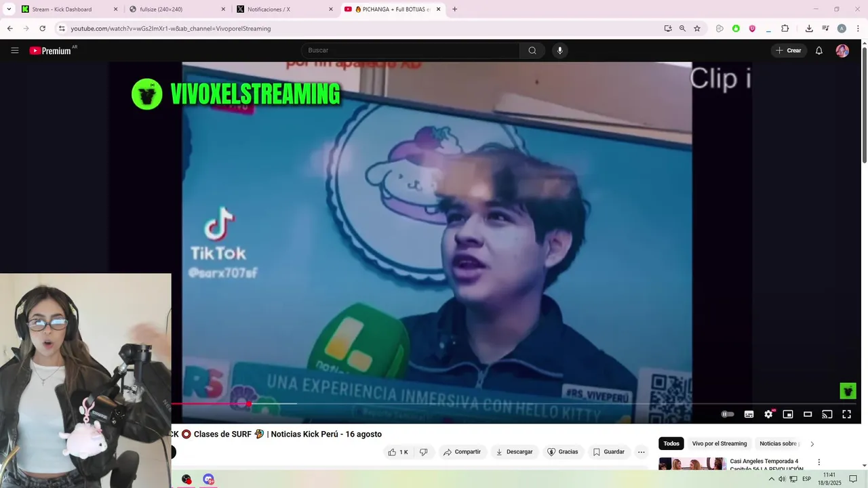
Task: Show hidden system tray icons
Action: point(771,479)
